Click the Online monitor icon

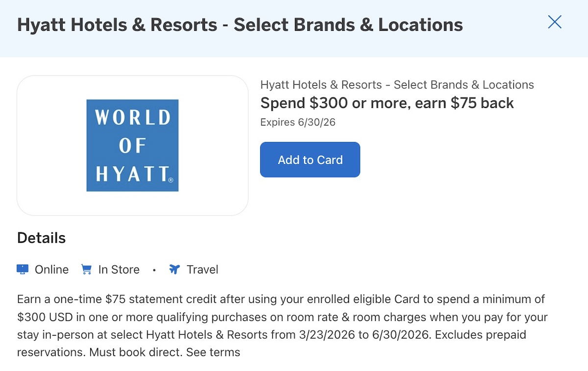pyautogui.click(x=23, y=270)
